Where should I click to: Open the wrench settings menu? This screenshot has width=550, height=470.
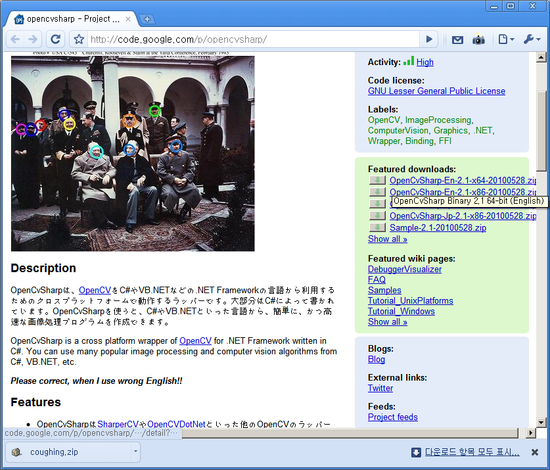coord(532,39)
